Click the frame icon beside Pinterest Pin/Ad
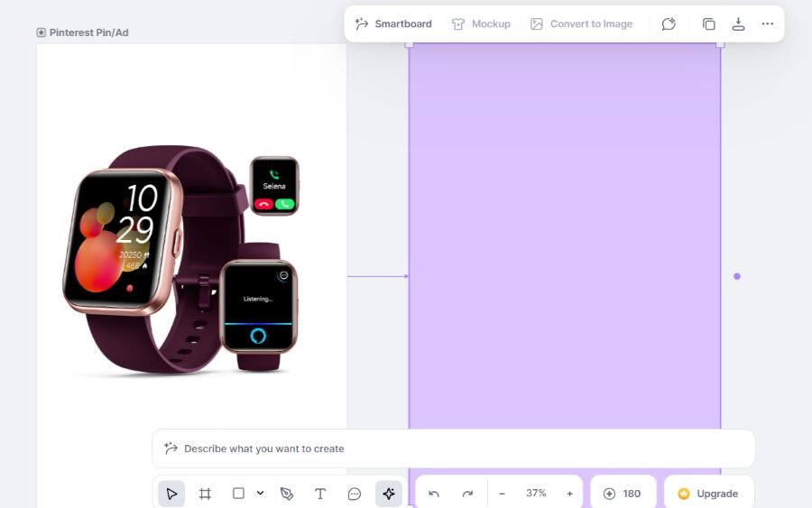Image resolution: width=812 pixels, height=508 pixels. pyautogui.click(x=41, y=32)
